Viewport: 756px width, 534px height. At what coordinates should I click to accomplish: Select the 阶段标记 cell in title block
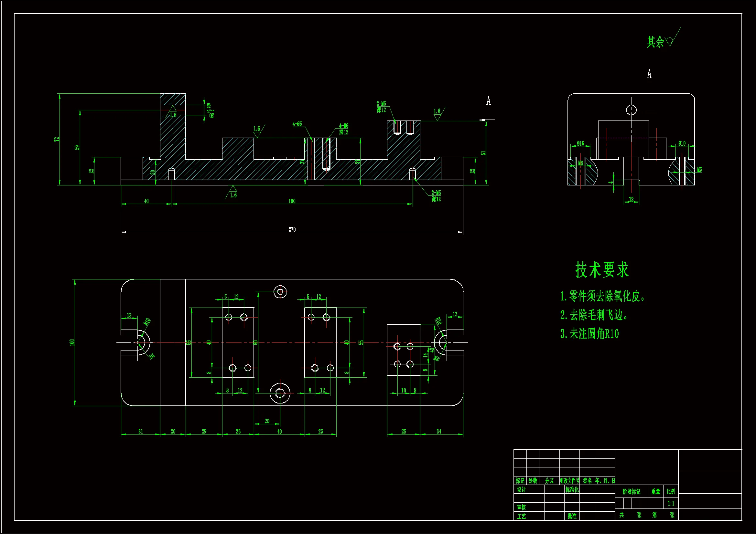coord(631,492)
